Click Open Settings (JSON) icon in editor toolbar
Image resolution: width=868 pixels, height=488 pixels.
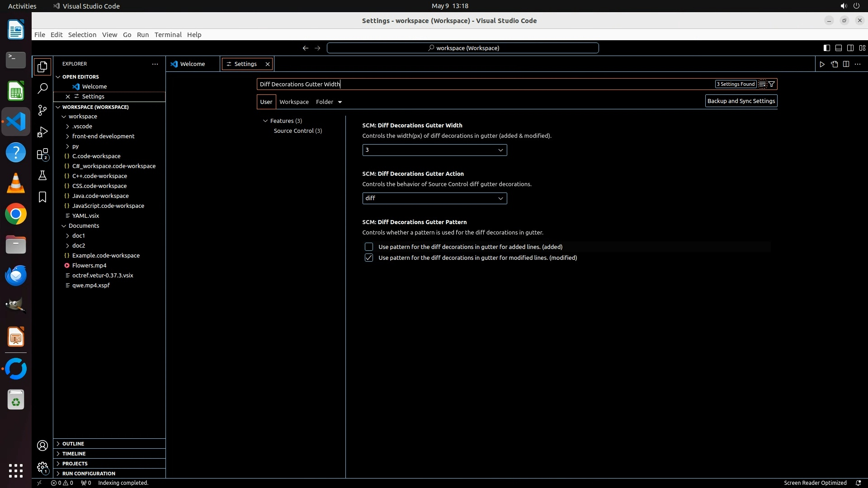[834, 64]
